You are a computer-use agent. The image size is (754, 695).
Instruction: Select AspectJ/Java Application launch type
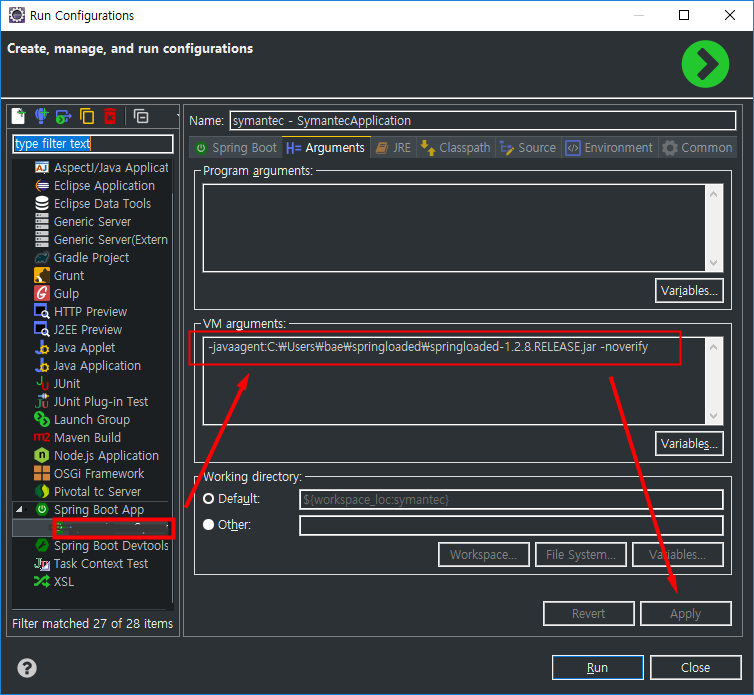(101, 167)
